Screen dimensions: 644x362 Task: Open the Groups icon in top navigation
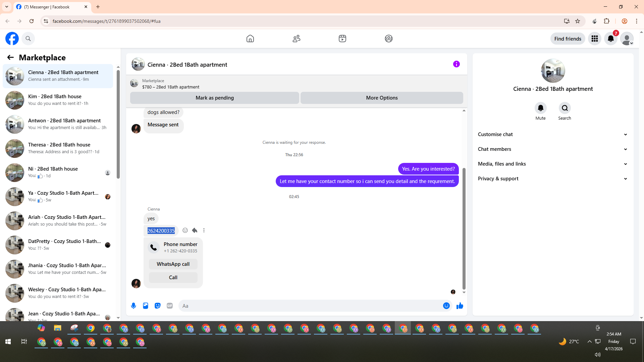click(x=389, y=39)
